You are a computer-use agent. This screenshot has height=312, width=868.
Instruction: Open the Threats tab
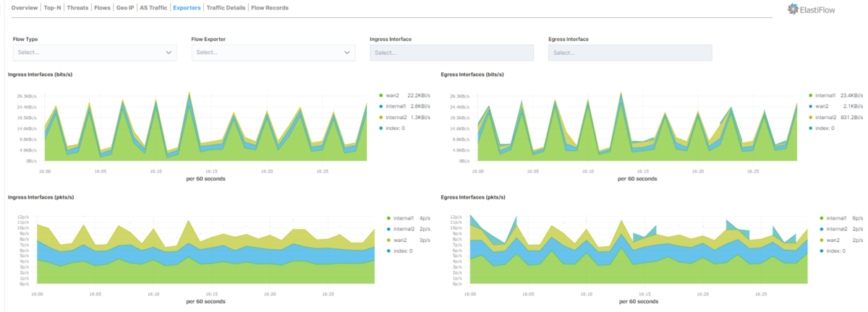click(78, 8)
